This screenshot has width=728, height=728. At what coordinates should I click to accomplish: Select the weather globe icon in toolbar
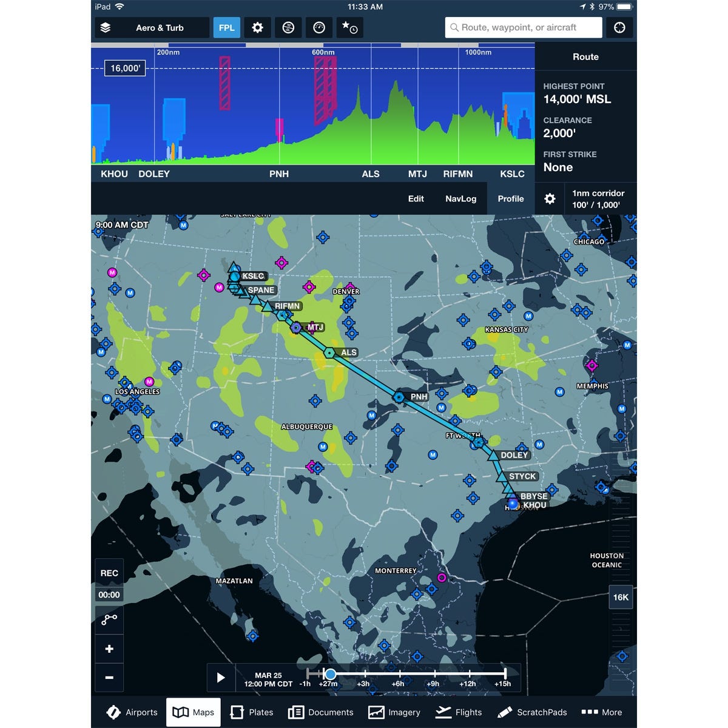[288, 27]
